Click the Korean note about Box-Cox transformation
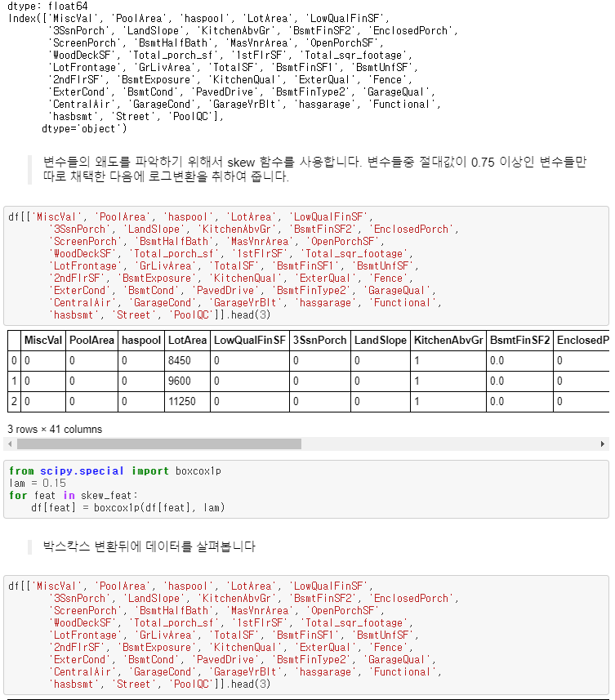The width and height of the screenshot is (615, 700). pos(149,546)
